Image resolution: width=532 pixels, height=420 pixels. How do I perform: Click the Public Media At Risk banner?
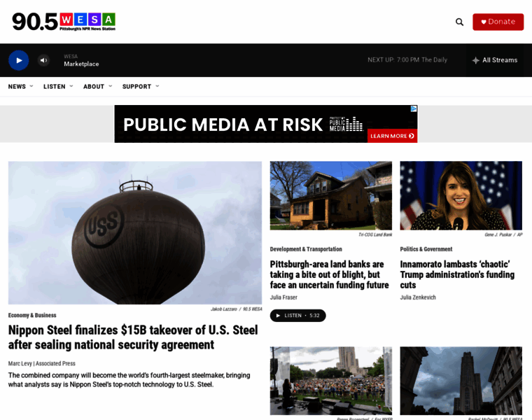pos(266,124)
